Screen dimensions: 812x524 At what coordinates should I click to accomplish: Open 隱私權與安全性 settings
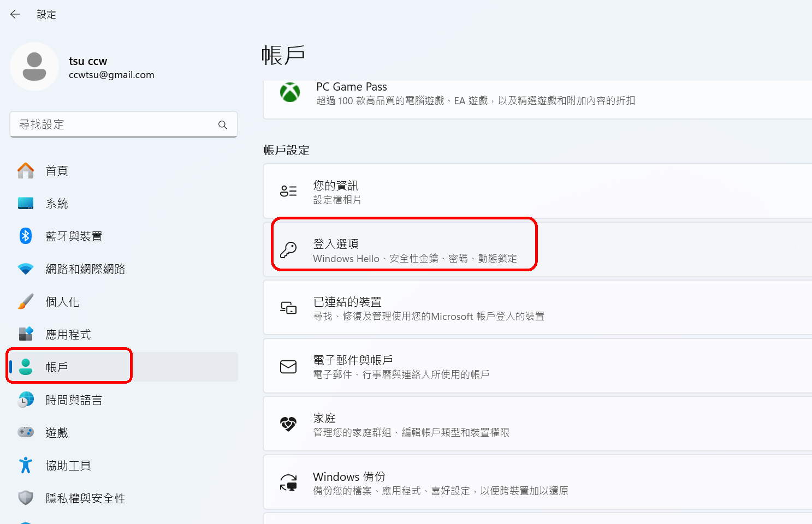(x=85, y=498)
